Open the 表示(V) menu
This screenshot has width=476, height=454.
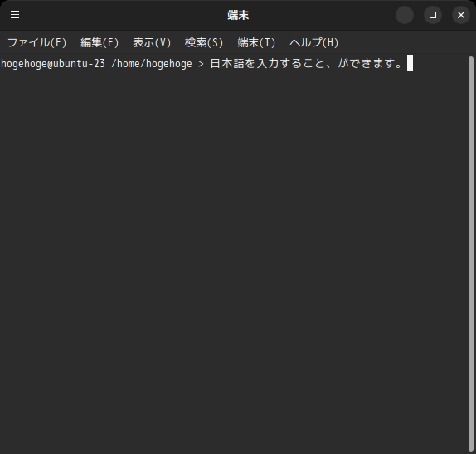152,42
